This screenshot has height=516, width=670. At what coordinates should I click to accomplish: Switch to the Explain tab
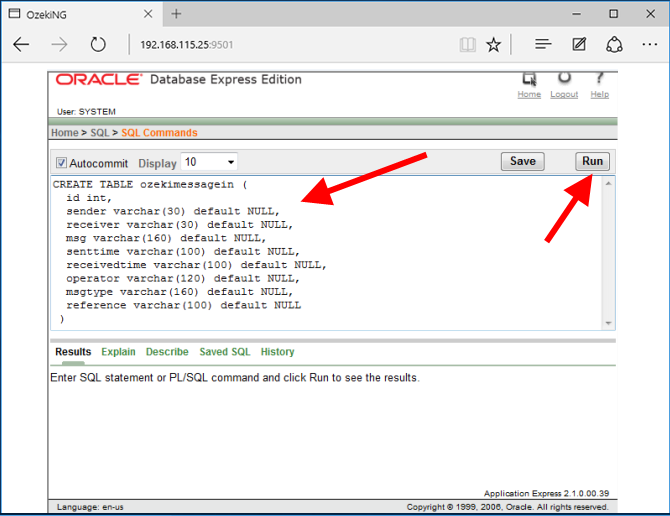pyautogui.click(x=118, y=352)
